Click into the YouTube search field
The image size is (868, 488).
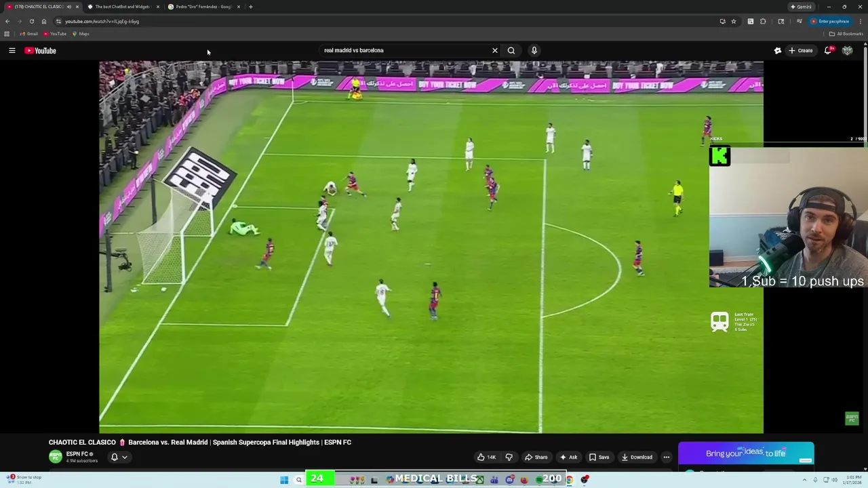404,50
